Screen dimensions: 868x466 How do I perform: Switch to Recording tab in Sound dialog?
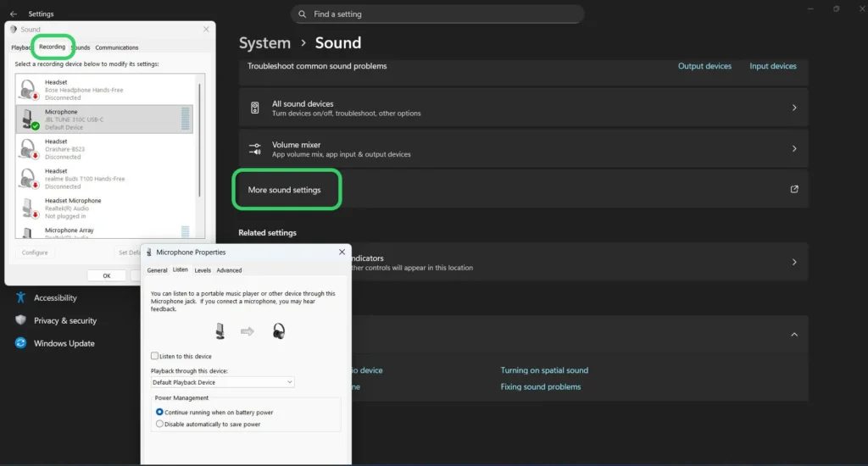click(52, 47)
